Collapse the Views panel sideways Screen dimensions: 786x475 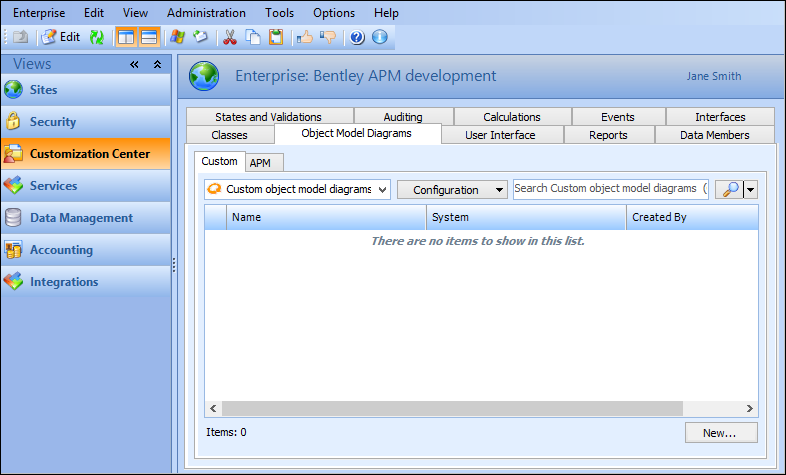coord(135,64)
